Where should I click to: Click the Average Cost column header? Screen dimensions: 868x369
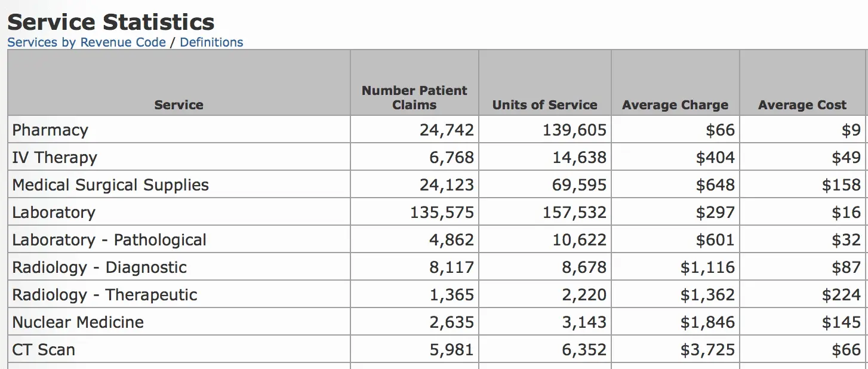802,105
